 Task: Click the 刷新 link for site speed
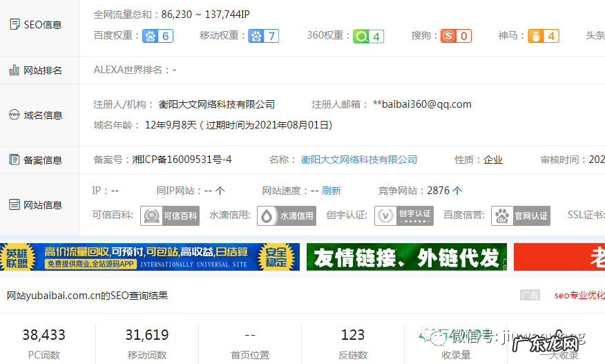[332, 191]
